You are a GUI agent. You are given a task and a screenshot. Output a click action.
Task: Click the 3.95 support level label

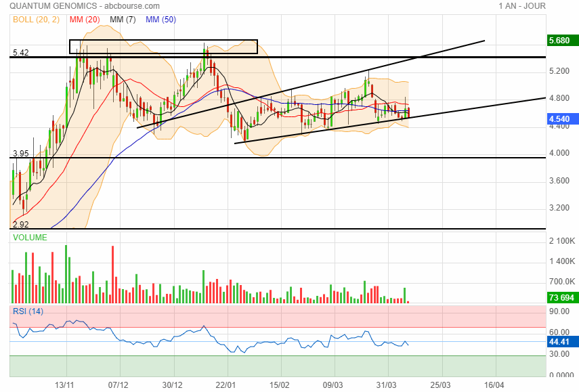[x=21, y=153]
